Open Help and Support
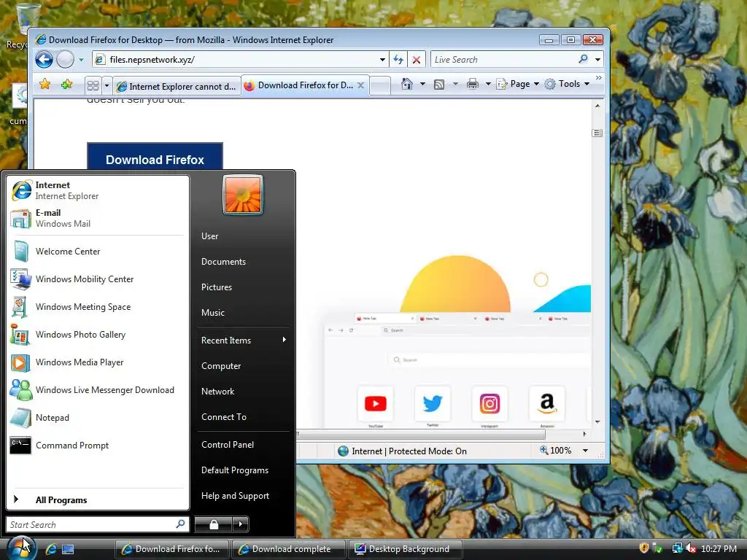The image size is (747, 560). pos(243,496)
